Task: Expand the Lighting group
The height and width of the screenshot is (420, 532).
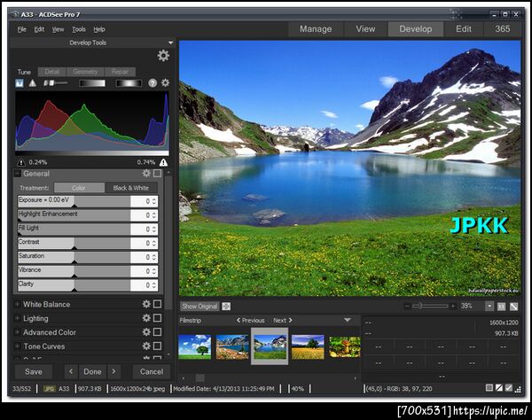Action: 17,318
